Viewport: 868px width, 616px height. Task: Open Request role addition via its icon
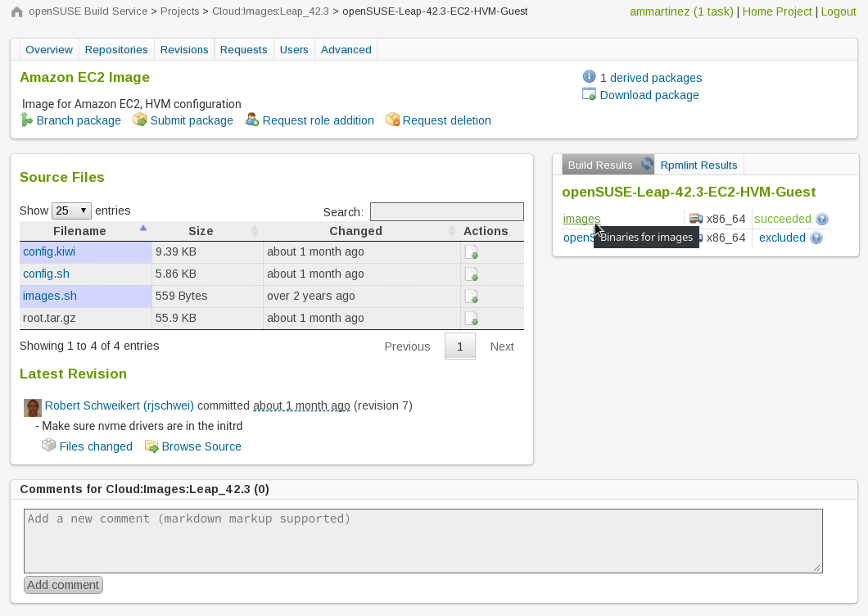(x=251, y=120)
